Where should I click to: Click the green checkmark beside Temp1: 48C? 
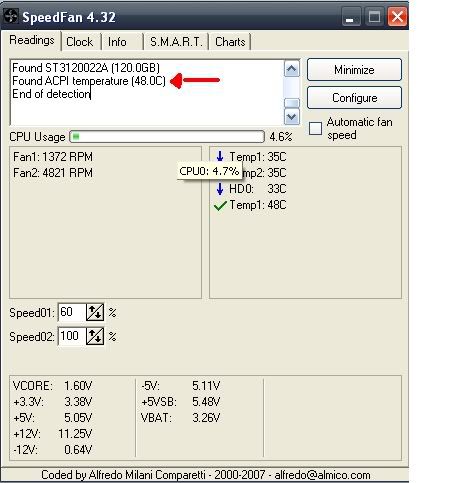click(220, 205)
